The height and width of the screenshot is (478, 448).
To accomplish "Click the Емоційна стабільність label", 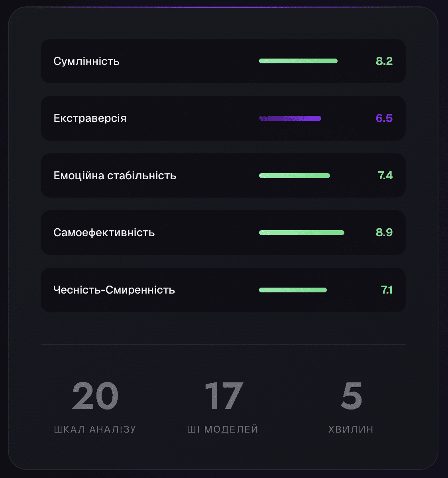I will [115, 176].
